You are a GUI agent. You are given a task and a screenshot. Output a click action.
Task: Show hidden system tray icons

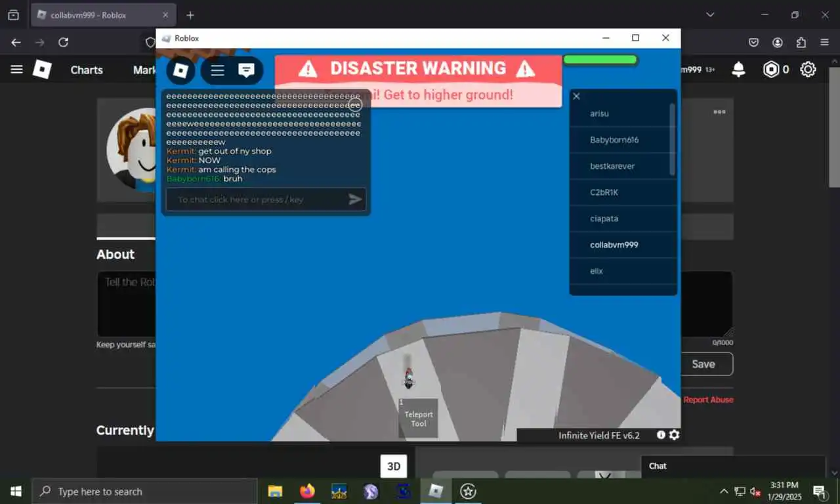pos(724,491)
